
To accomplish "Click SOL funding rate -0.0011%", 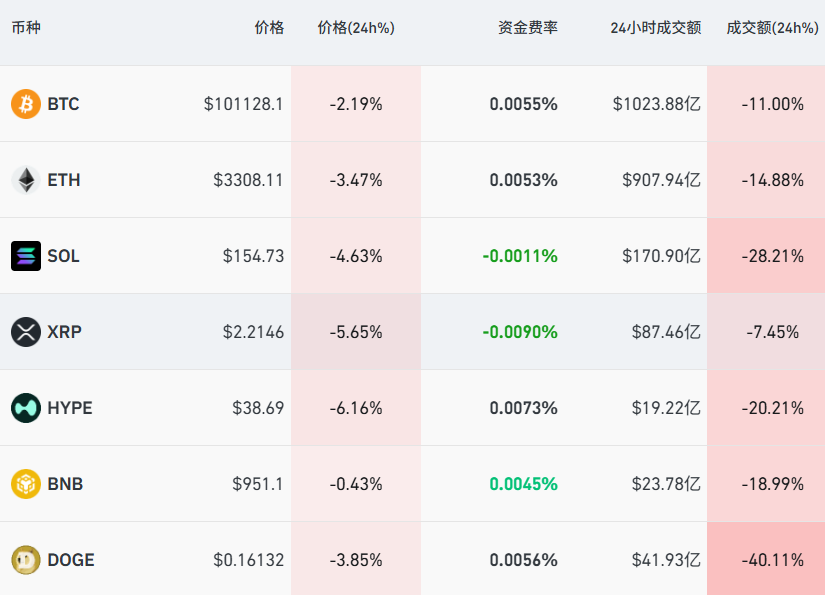I will click(520, 256).
